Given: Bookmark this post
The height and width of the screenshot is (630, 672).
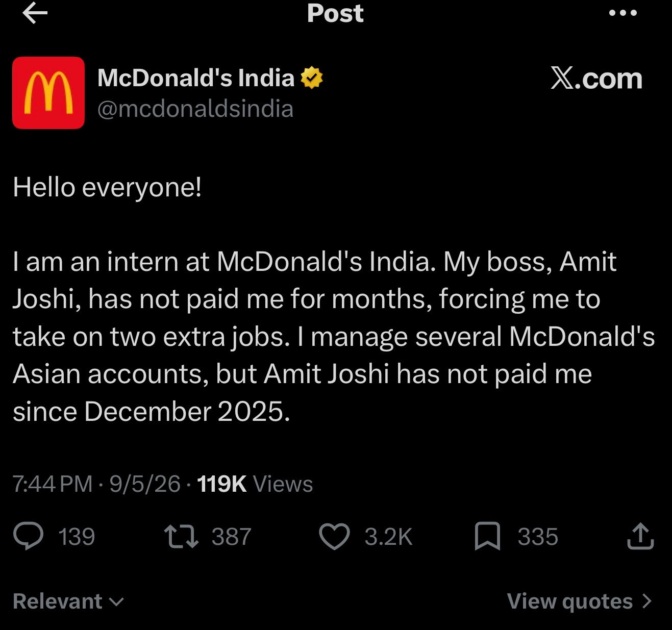Looking at the screenshot, I should point(487,537).
